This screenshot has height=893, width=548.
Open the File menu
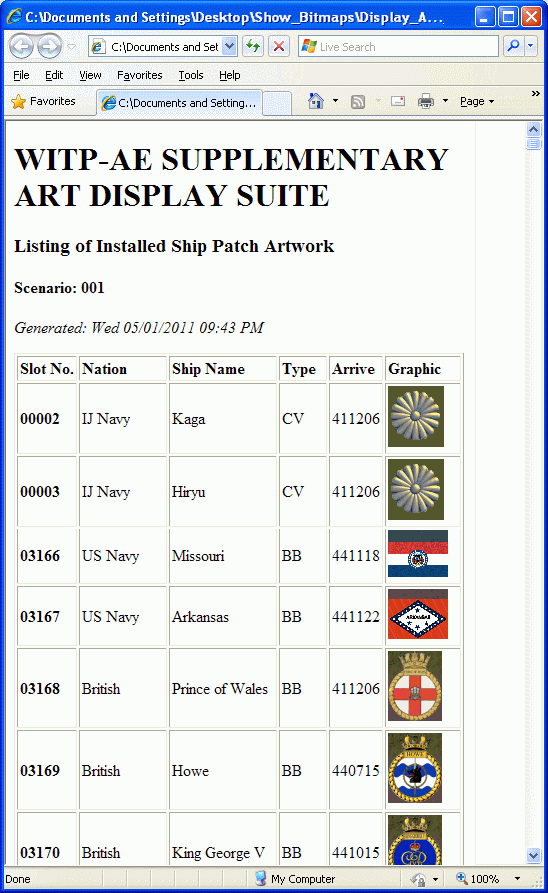pos(21,75)
